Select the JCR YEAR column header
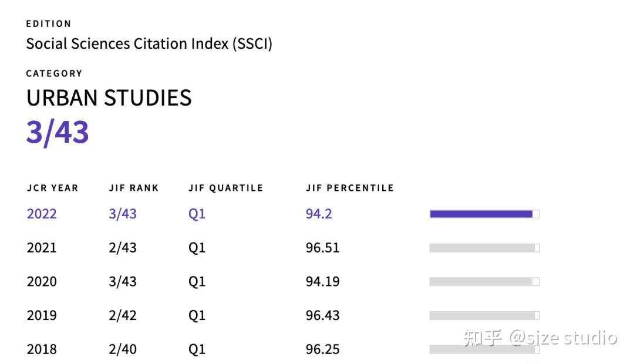The height and width of the screenshot is (364, 634). [52, 188]
